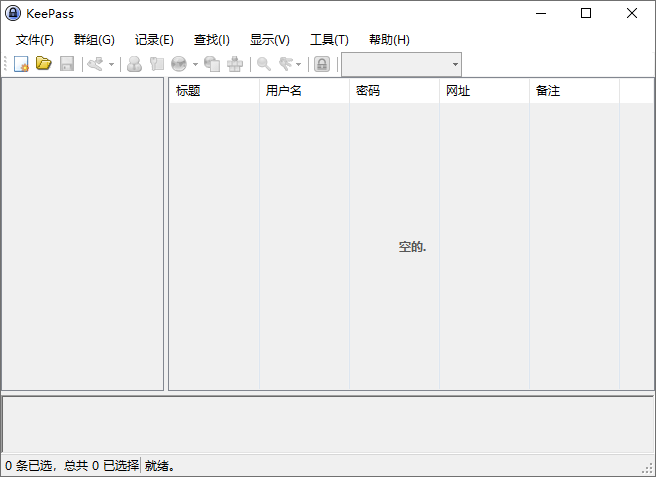656x477 pixels.
Task: Open the 群组(G) menu
Action: coord(94,40)
